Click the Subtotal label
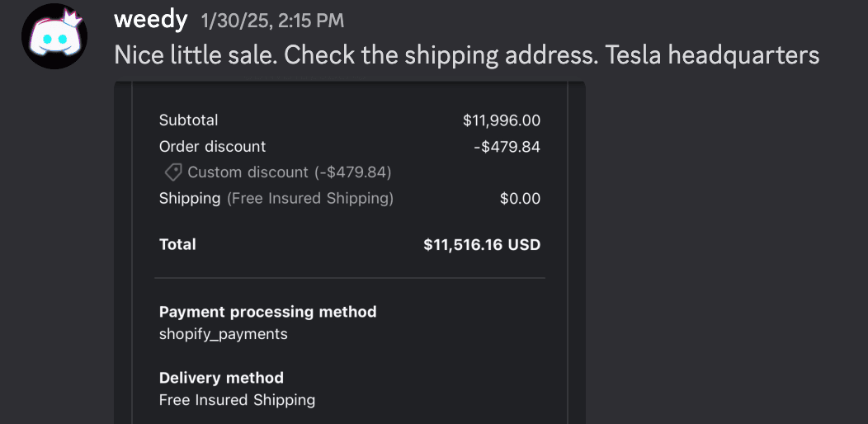The image size is (868, 424). pyautogui.click(x=188, y=120)
